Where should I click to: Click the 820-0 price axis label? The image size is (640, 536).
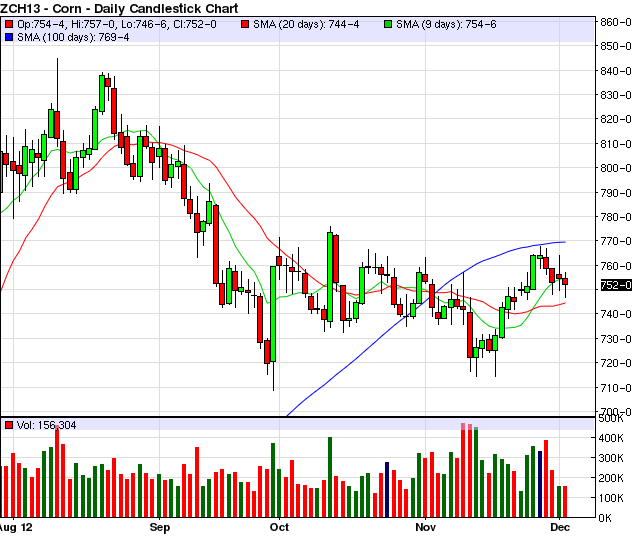coord(616,119)
